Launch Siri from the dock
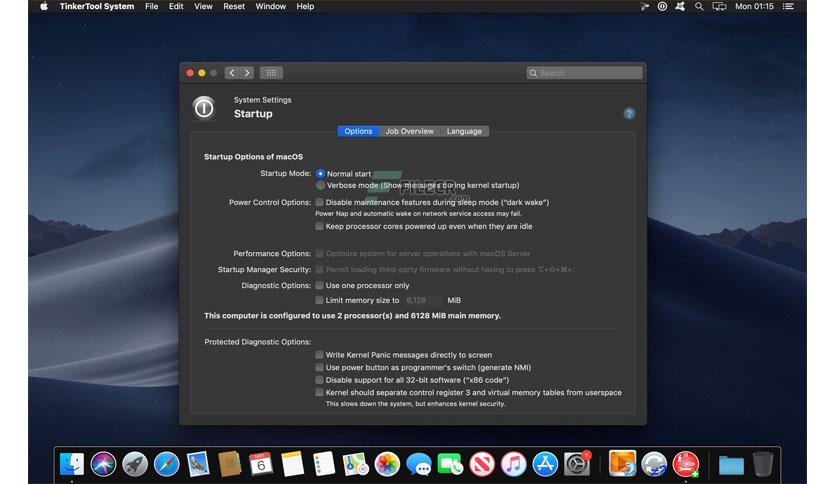The image size is (836, 484). 103,464
